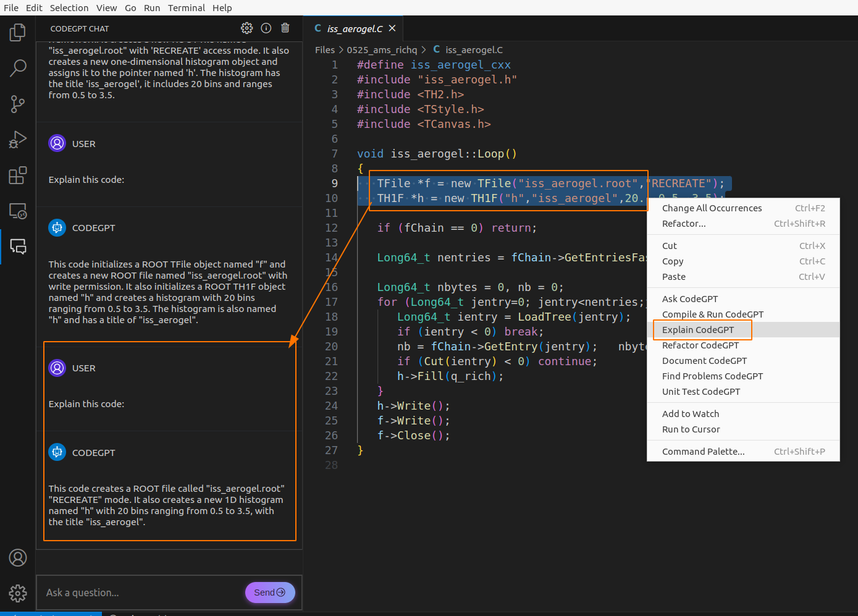Choose Find Problems CodeGPT
Viewport: 858px width, 616px height.
coord(743,376)
